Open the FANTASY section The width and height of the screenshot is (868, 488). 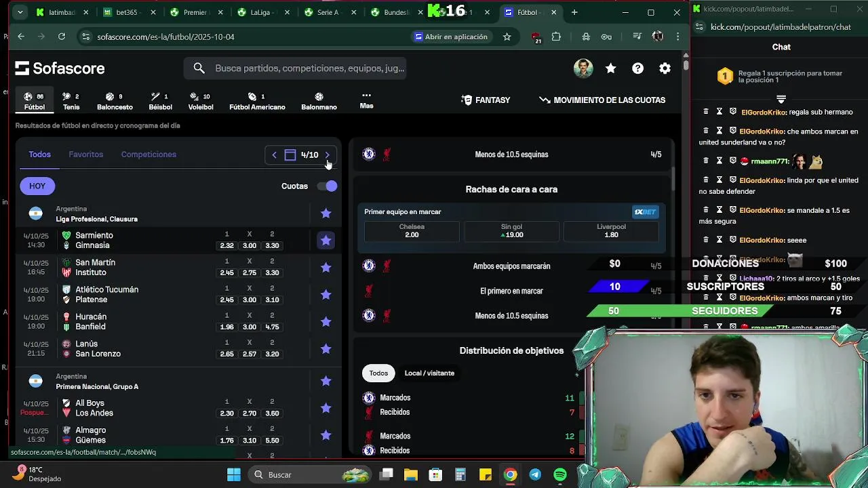(486, 100)
